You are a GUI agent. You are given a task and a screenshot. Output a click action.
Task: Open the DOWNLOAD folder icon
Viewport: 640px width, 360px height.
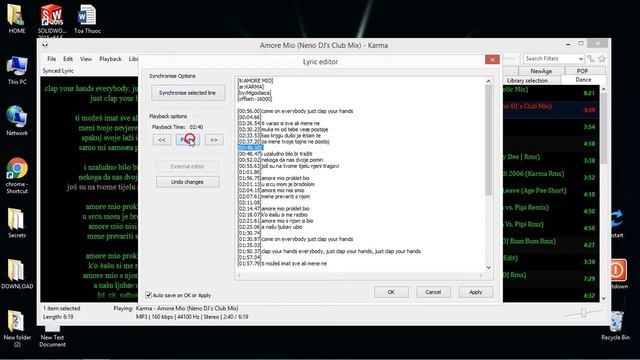(17, 274)
